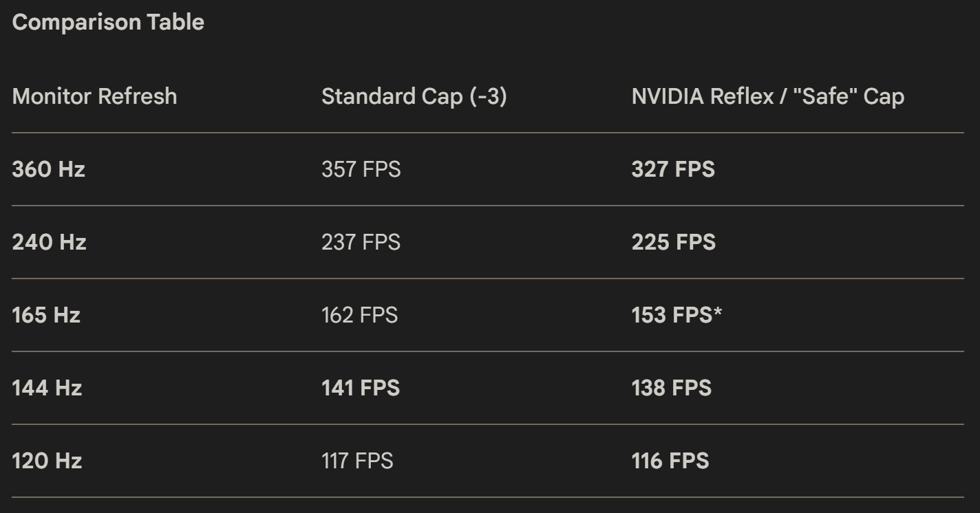980x513 pixels.
Task: Click the 116 FPS value
Action: [x=670, y=461]
